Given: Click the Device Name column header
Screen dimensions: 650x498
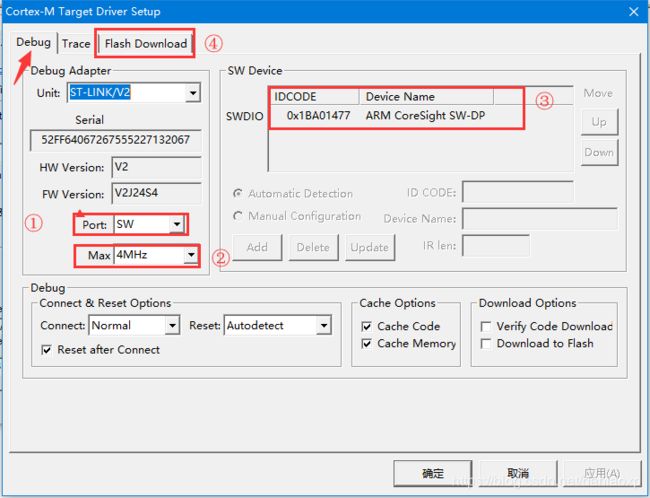Looking at the screenshot, I should point(426,97).
